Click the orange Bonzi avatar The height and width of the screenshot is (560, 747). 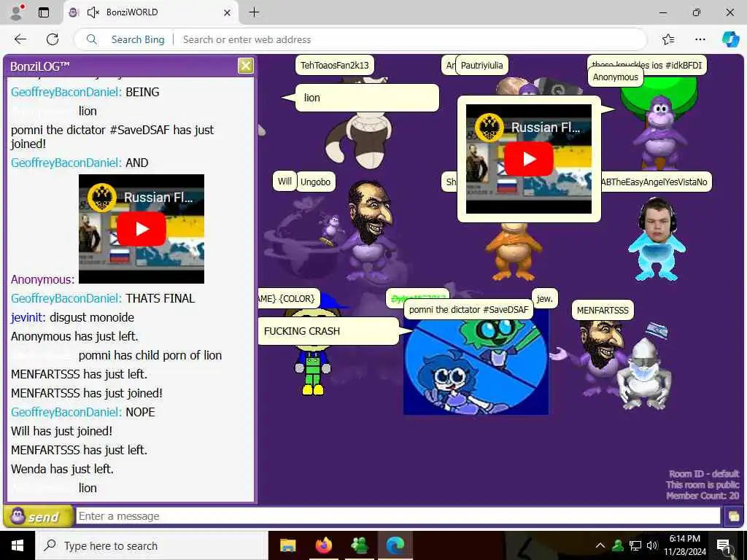point(513,252)
